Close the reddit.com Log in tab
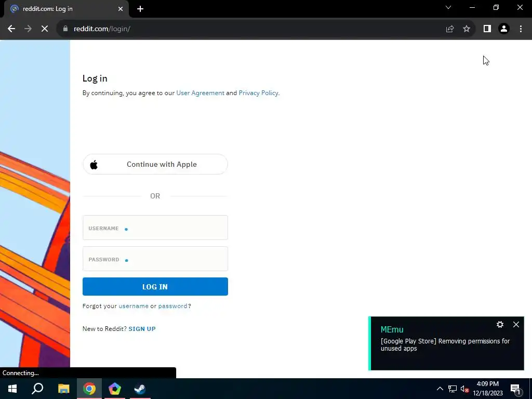The image size is (532, 399). click(x=121, y=9)
